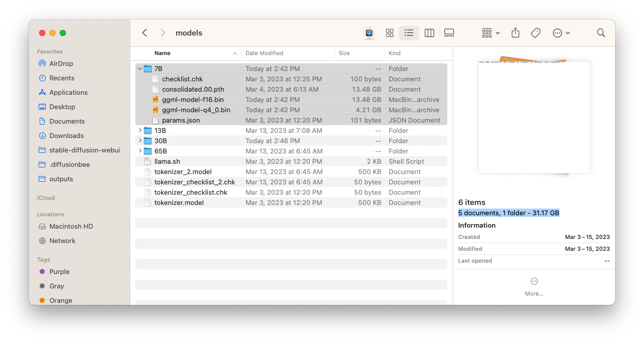Select the list view toggle
The image size is (644, 343).
pyautogui.click(x=409, y=33)
